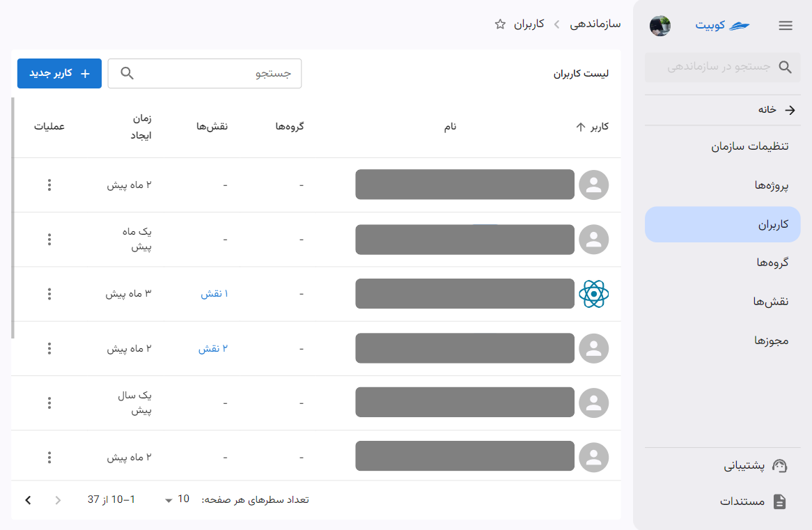The image size is (812, 530).
Task: Favorite this page with the star icon
Action: [x=500, y=24]
